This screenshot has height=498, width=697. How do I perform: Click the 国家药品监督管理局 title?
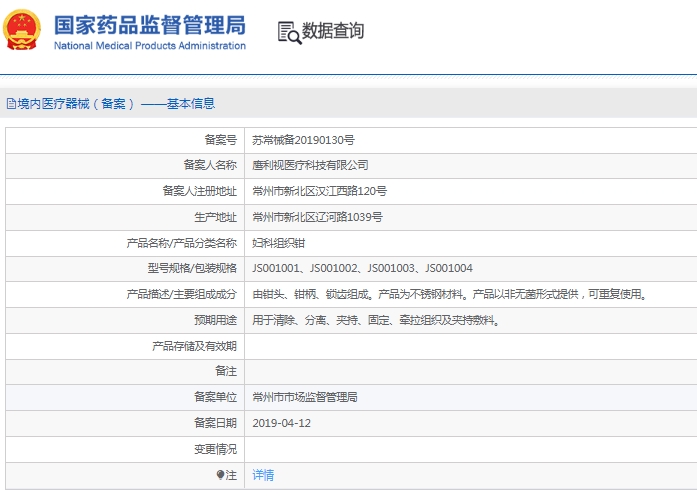[150, 25]
